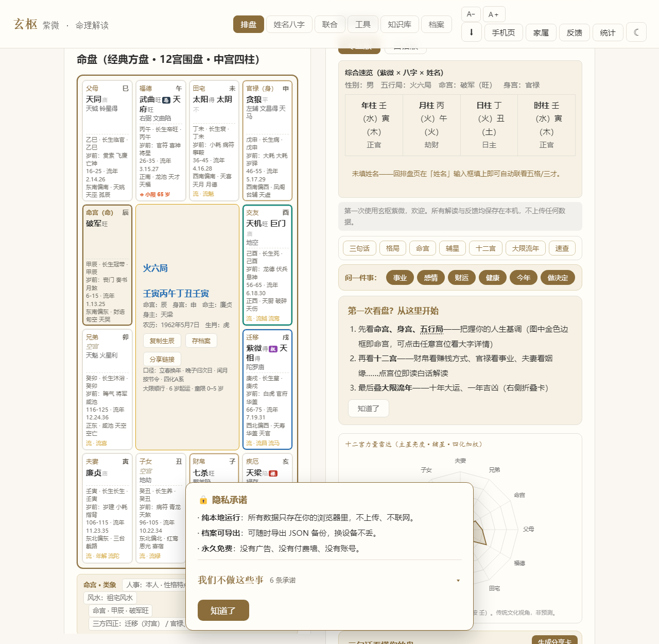The image size is (659, 644).
Task: Select the 十二宫 chip
Action: [x=486, y=248]
